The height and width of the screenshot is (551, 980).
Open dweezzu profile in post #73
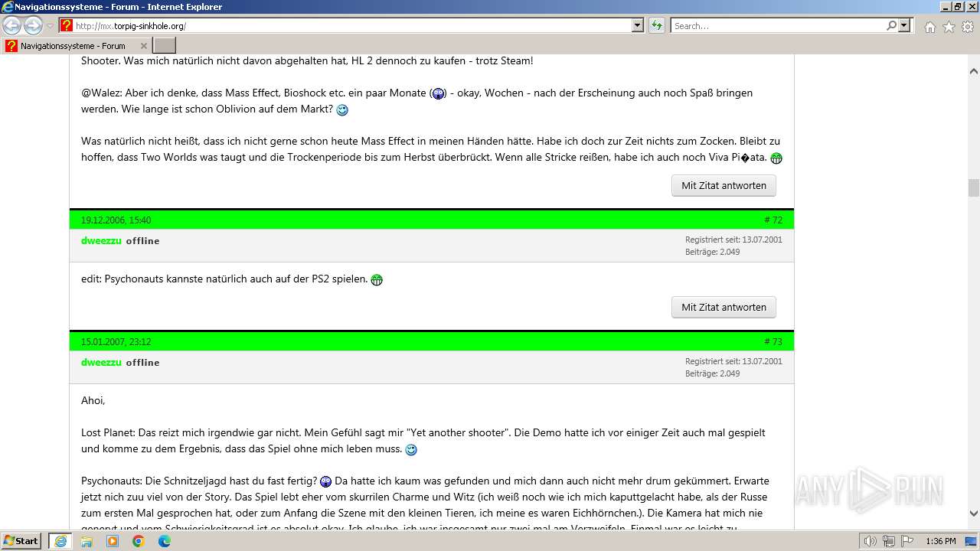tap(101, 362)
